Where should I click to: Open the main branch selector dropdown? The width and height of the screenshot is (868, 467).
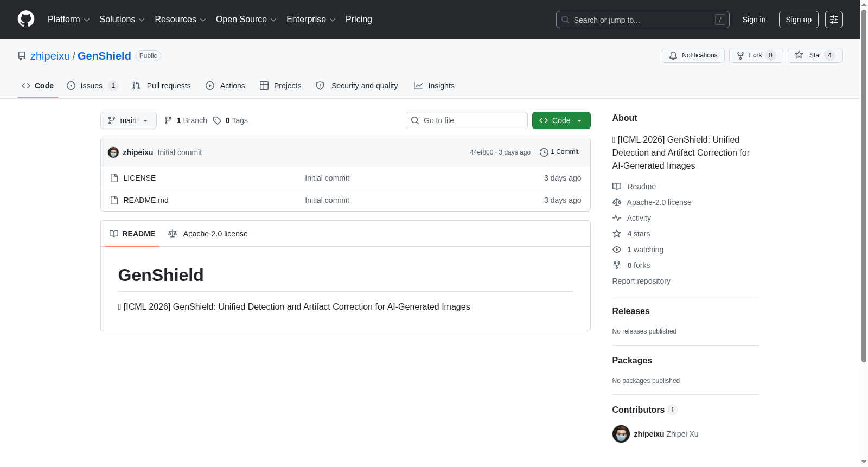click(x=129, y=120)
